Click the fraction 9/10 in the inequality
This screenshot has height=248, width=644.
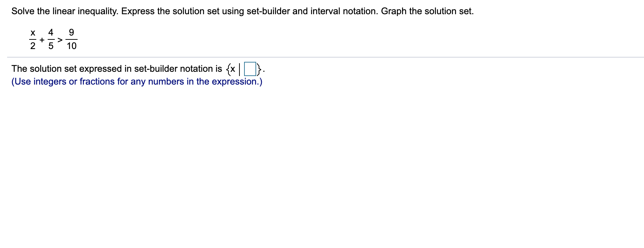[71, 39]
